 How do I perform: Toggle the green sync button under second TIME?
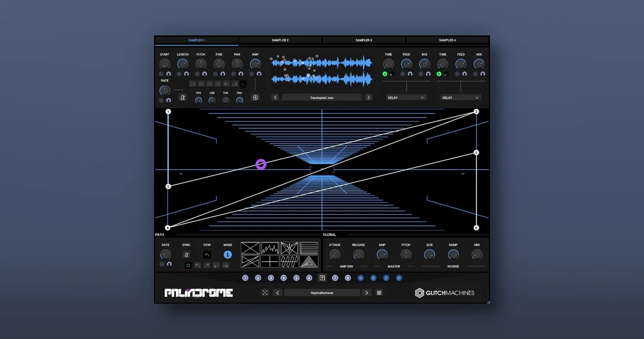tap(439, 74)
